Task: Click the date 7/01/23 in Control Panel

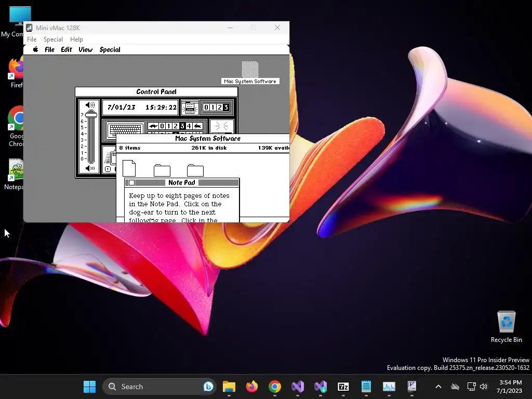Action: tap(121, 108)
